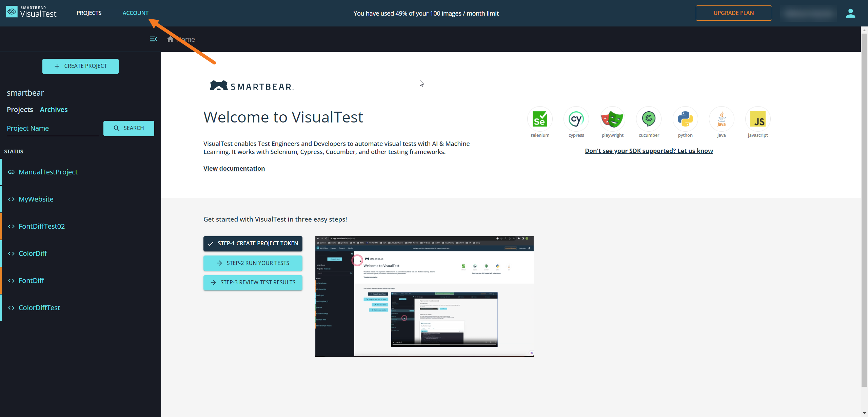Select the JavaScript SDK icon
The image size is (868, 417).
coord(757,119)
